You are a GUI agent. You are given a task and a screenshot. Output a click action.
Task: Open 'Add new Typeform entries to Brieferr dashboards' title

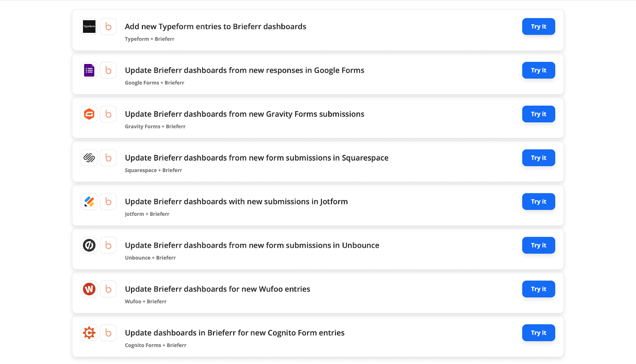[215, 27]
